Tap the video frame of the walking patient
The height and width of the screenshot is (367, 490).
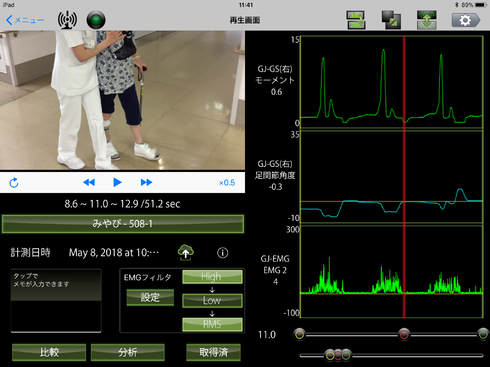(x=122, y=100)
